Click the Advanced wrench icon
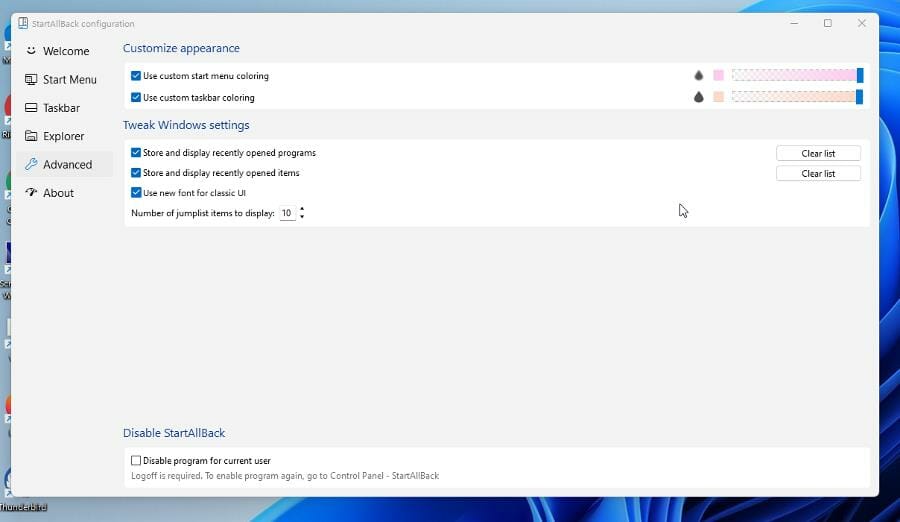 tap(31, 164)
